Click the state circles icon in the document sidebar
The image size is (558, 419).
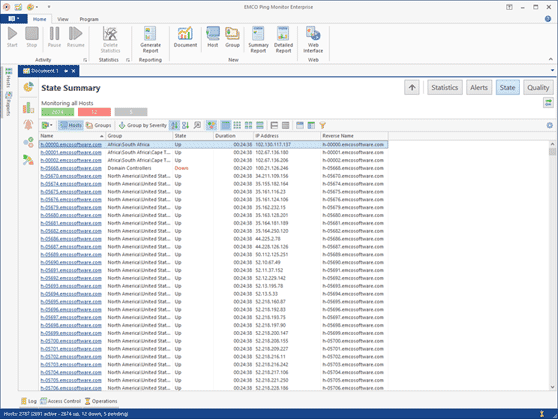point(28,142)
